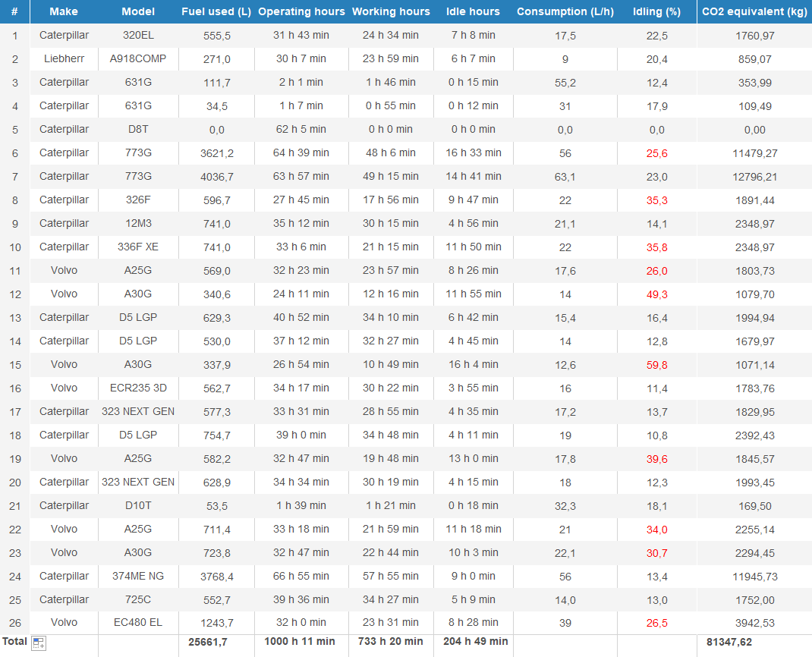Click model cell 336F XE

pos(138,247)
